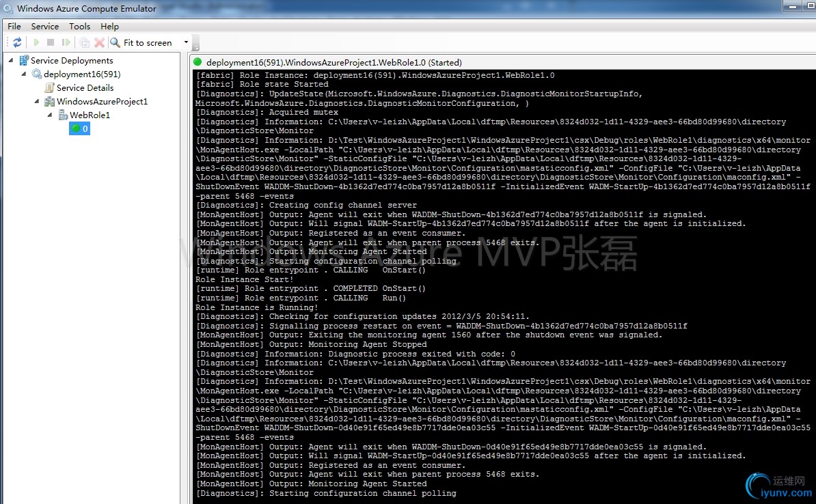The height and width of the screenshot is (504, 816).
Task: Click the 'Checking for configuration updates' log line
Action: pyautogui.click(x=362, y=317)
